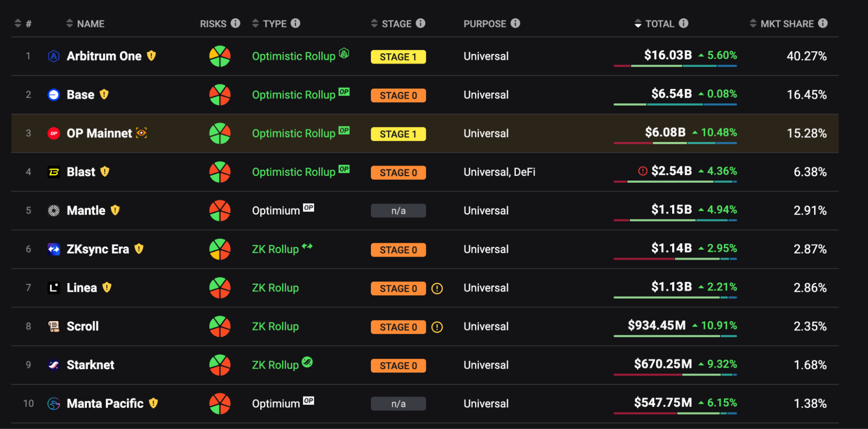Click the red alert icon beside $2.54B

643,171
